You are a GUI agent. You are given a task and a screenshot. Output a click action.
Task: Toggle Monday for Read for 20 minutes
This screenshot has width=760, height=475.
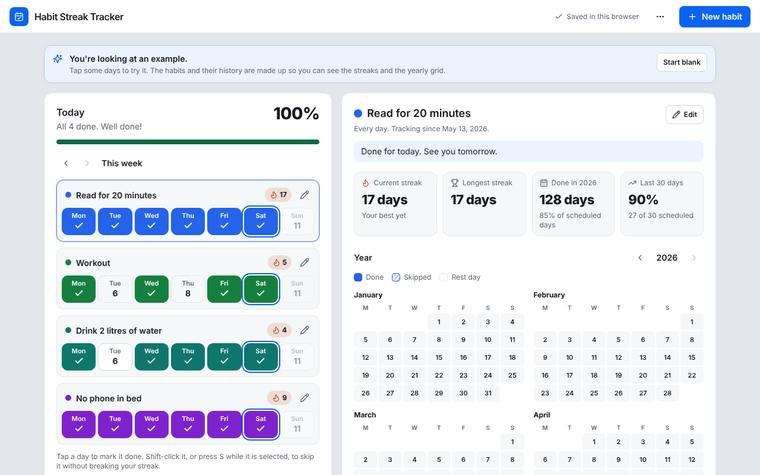(79, 222)
